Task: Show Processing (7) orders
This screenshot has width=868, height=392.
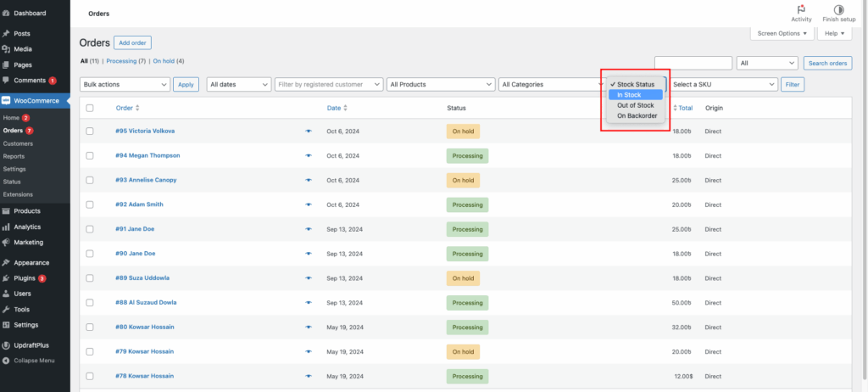Action: point(126,61)
